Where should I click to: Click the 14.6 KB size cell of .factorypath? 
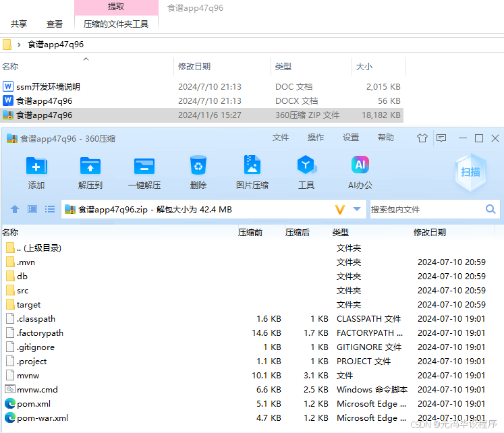tap(267, 333)
